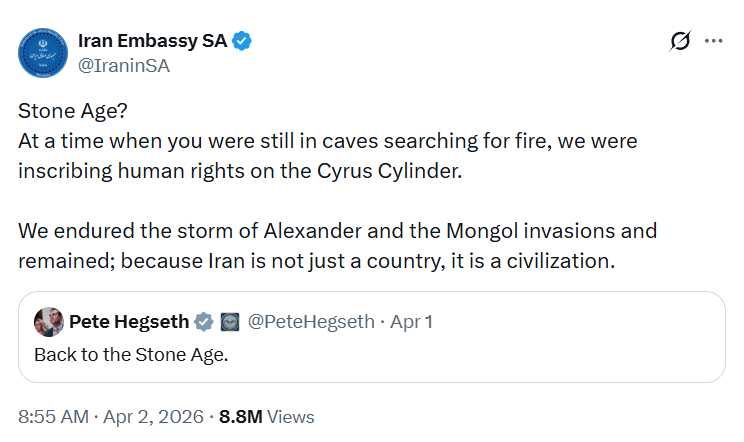Click the affiliation badge next to Pete Hegseth
Screen dimensions: 744x442
click(228, 322)
